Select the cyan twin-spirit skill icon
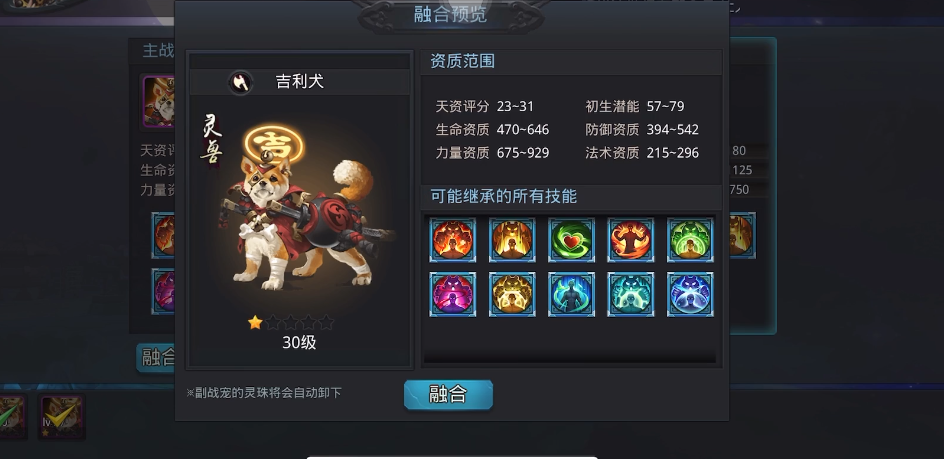944x459 pixels. [630, 294]
